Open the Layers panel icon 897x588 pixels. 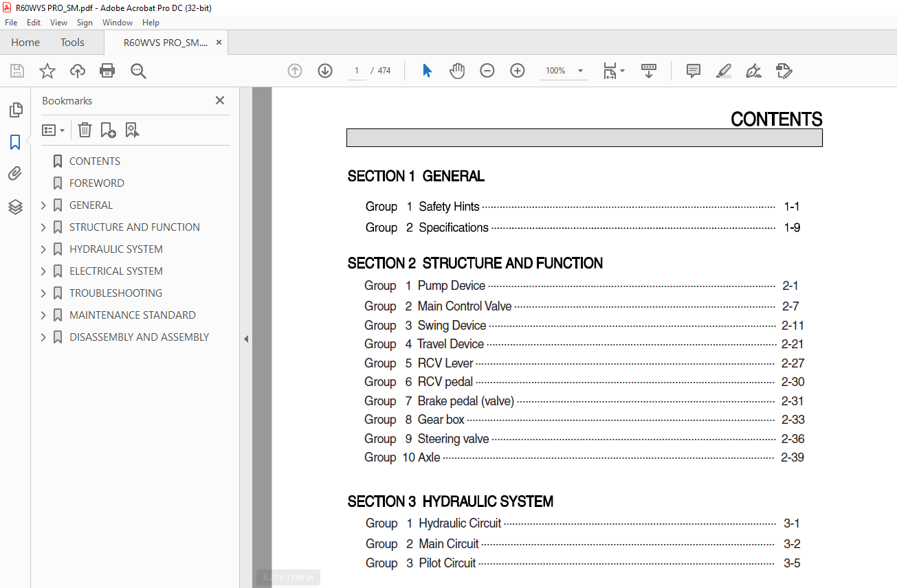coord(15,207)
